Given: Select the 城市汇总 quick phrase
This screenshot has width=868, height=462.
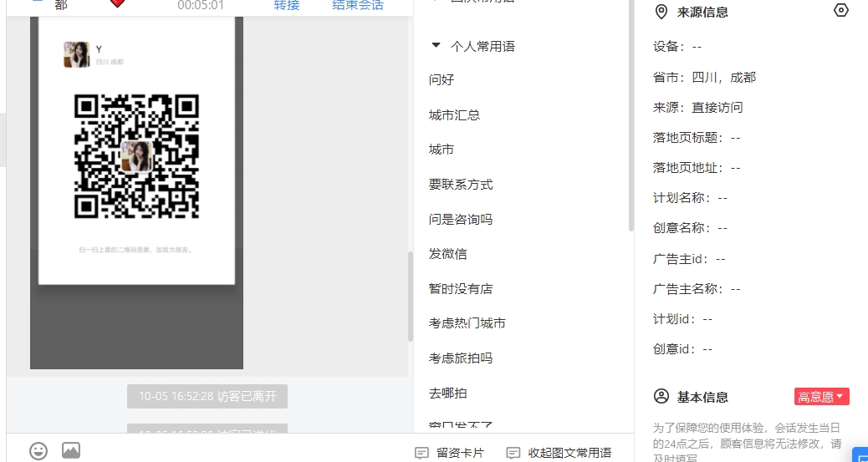Looking at the screenshot, I should (x=454, y=115).
